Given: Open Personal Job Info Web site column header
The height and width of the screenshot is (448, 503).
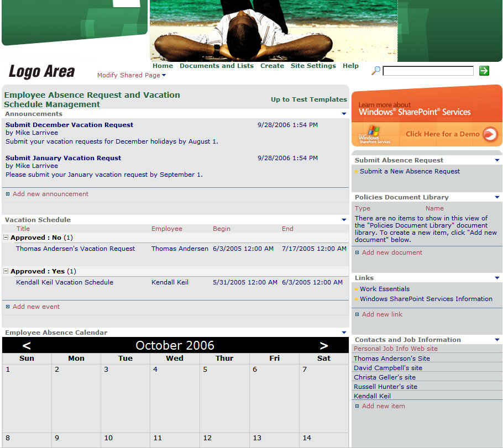Looking at the screenshot, I should coord(396,349).
